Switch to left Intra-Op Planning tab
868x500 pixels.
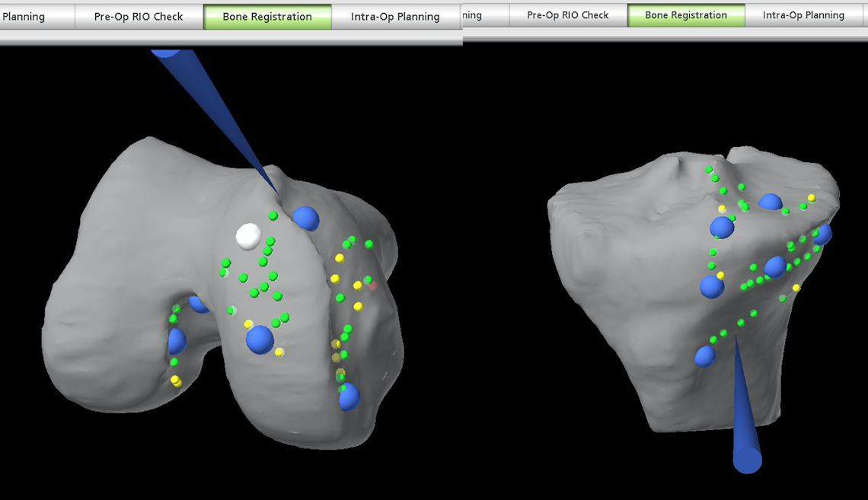coord(395,17)
